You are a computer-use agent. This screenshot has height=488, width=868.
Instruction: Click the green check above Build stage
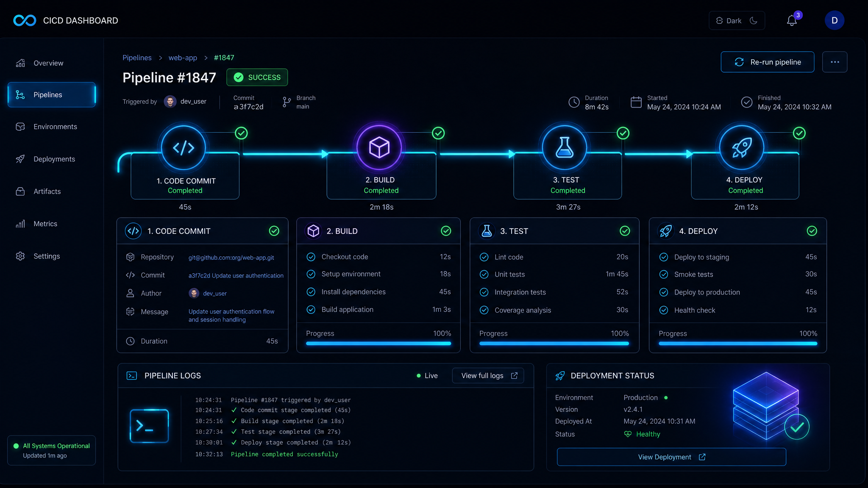click(x=438, y=133)
